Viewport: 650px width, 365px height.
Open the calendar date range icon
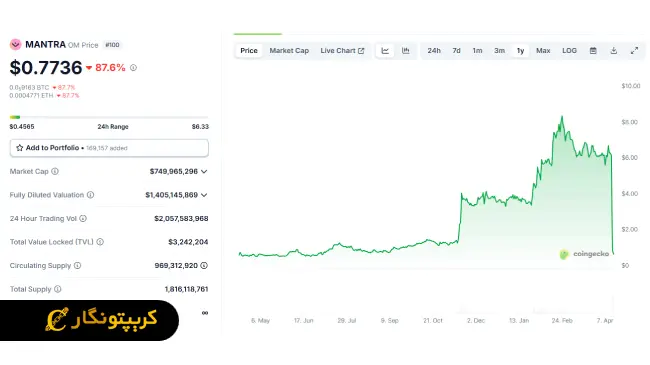pyautogui.click(x=593, y=51)
